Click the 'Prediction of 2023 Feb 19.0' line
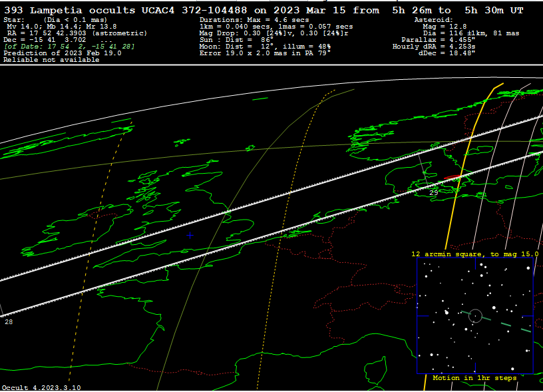The image size is (543, 392). [x=63, y=53]
